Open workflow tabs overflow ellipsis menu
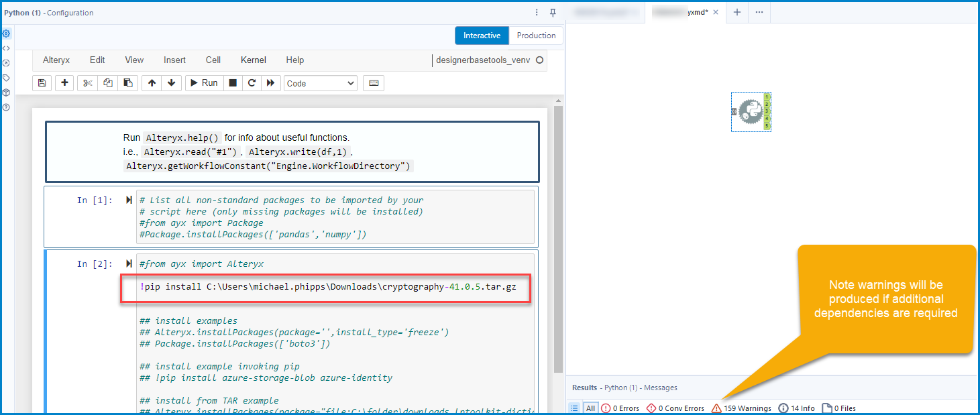The image size is (980, 415). [759, 12]
